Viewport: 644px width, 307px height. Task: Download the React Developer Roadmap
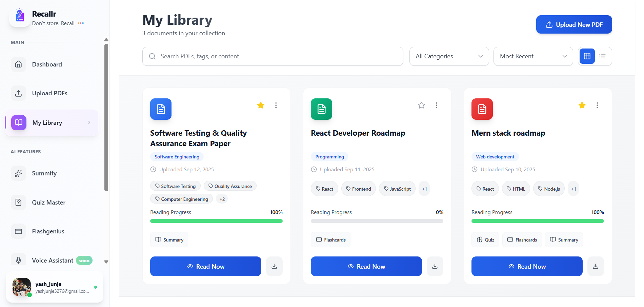coord(435,266)
